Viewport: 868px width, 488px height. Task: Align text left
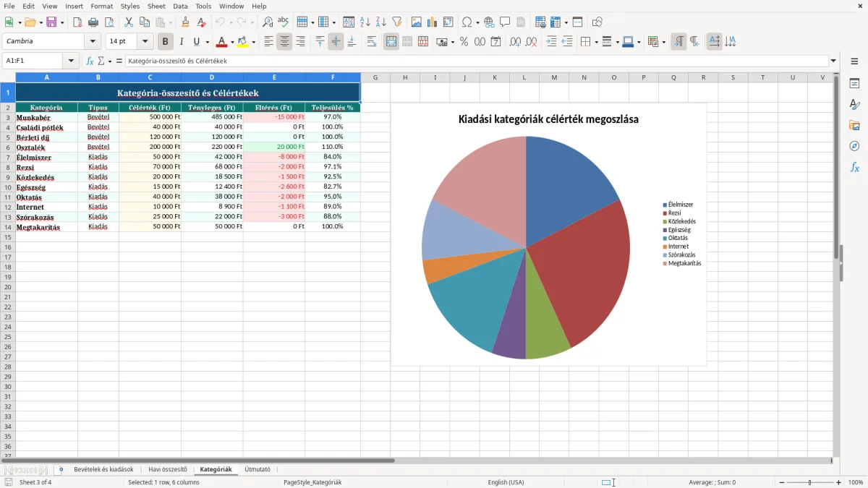click(268, 42)
